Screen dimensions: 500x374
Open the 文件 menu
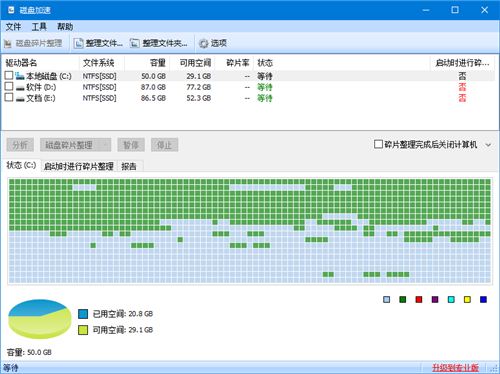pyautogui.click(x=14, y=27)
